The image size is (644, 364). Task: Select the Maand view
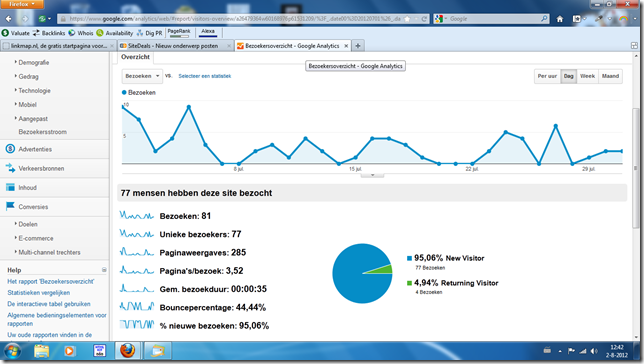[610, 76]
